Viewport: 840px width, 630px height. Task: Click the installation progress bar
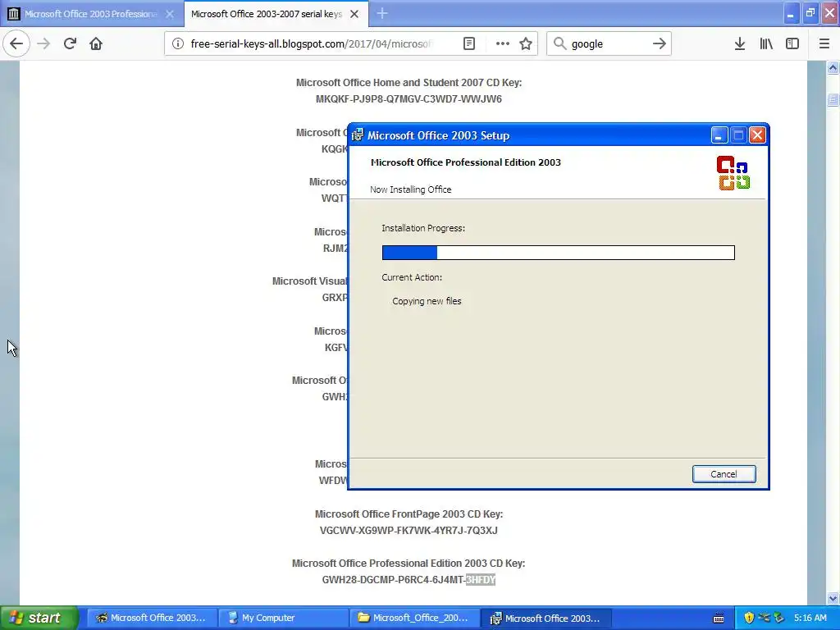pos(558,253)
